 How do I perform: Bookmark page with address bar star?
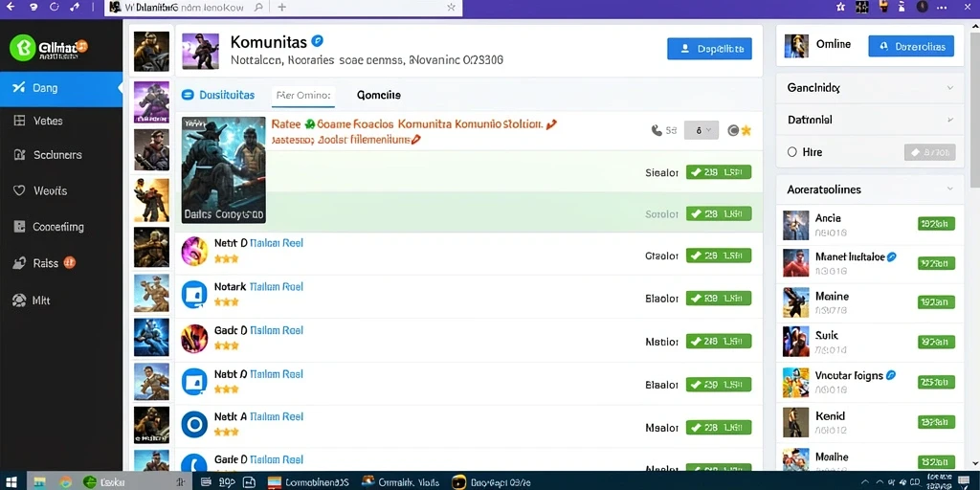point(451,8)
